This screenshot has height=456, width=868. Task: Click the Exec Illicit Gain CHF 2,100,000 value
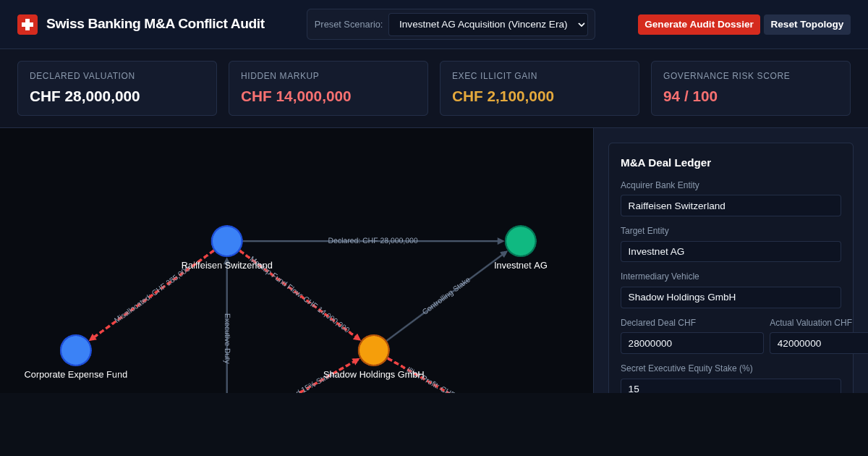point(503,96)
